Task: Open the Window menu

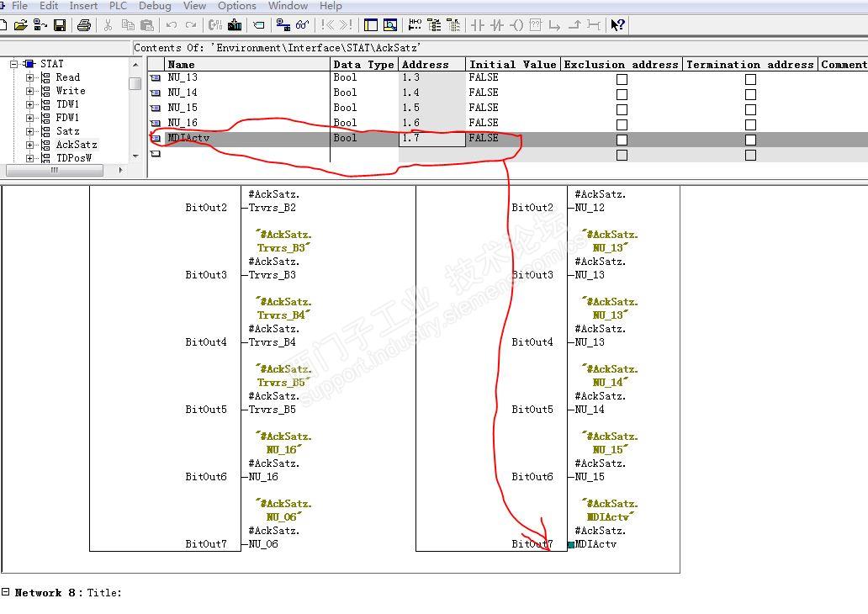Action: [x=288, y=6]
